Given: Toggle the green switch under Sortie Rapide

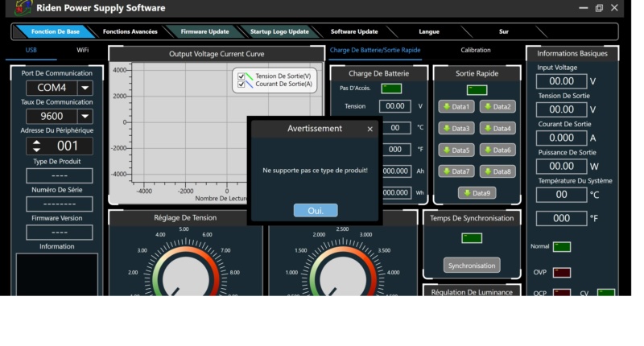Looking at the screenshot, I should pos(477,90).
